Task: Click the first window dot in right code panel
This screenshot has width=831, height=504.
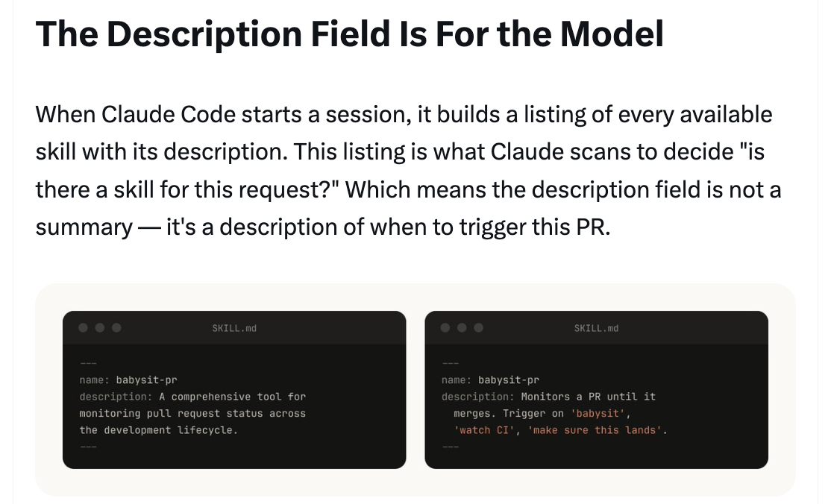Action: (445, 327)
